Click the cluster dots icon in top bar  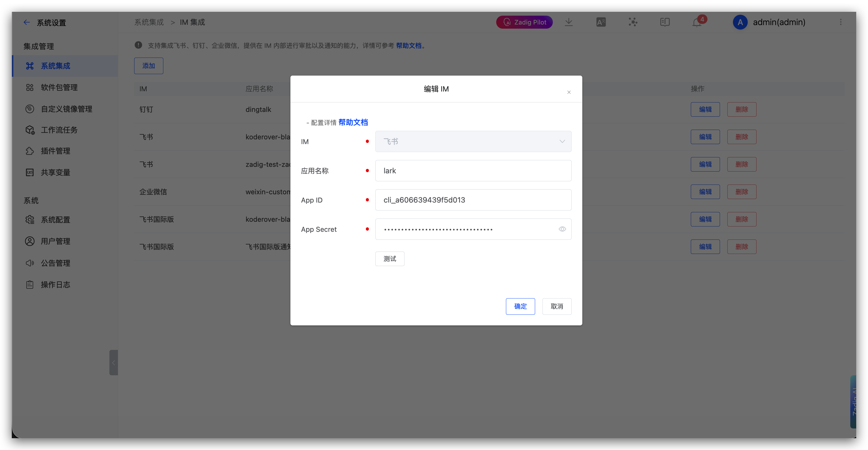[633, 22]
